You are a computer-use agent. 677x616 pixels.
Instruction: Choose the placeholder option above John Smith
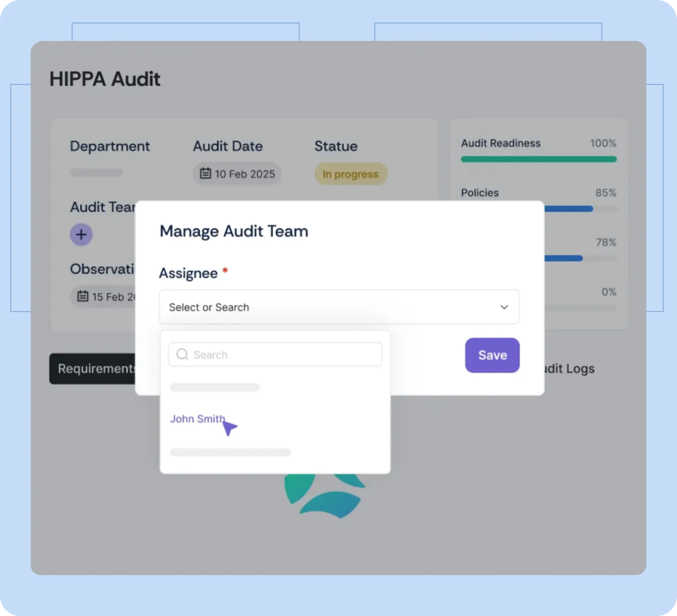215,387
